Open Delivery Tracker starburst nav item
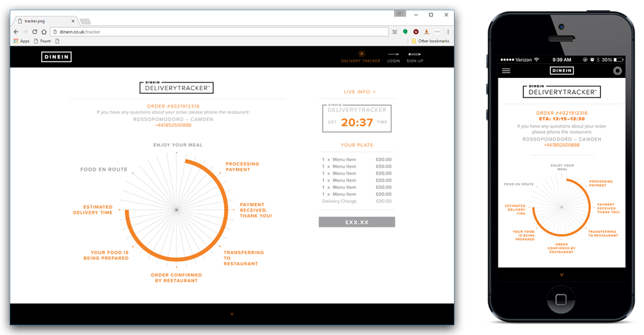The height and width of the screenshot is (335, 644). click(361, 56)
